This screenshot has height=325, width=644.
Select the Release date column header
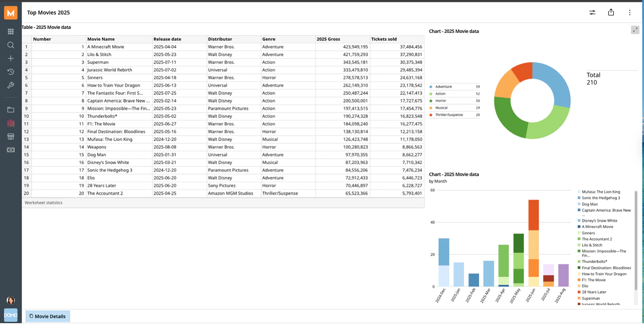click(179, 39)
